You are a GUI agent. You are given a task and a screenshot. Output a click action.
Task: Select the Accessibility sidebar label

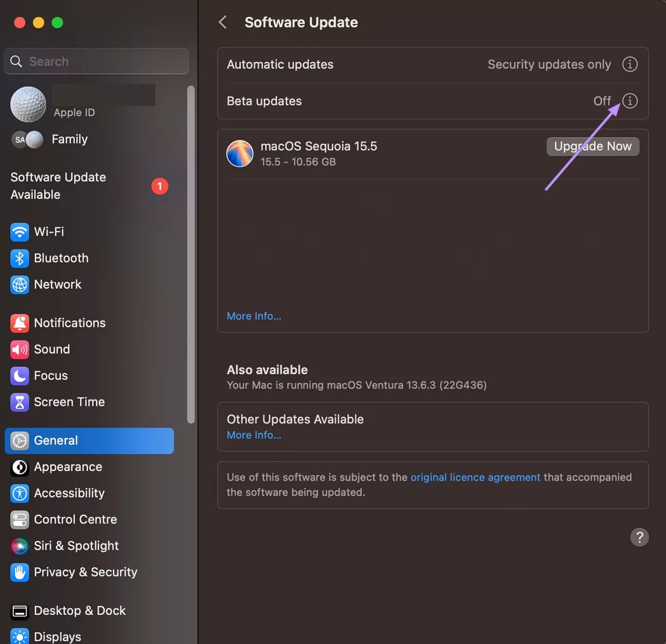pyautogui.click(x=69, y=493)
